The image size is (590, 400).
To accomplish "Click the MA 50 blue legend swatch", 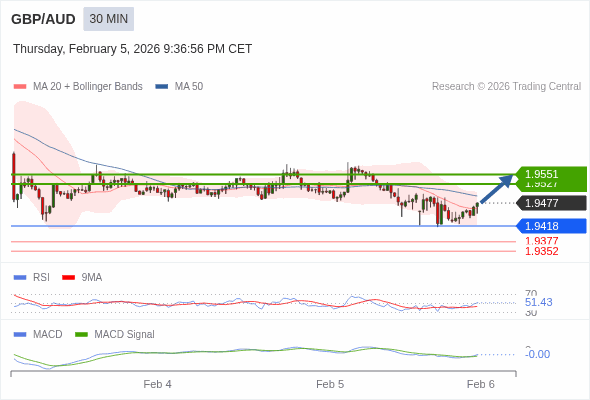I will [162, 87].
